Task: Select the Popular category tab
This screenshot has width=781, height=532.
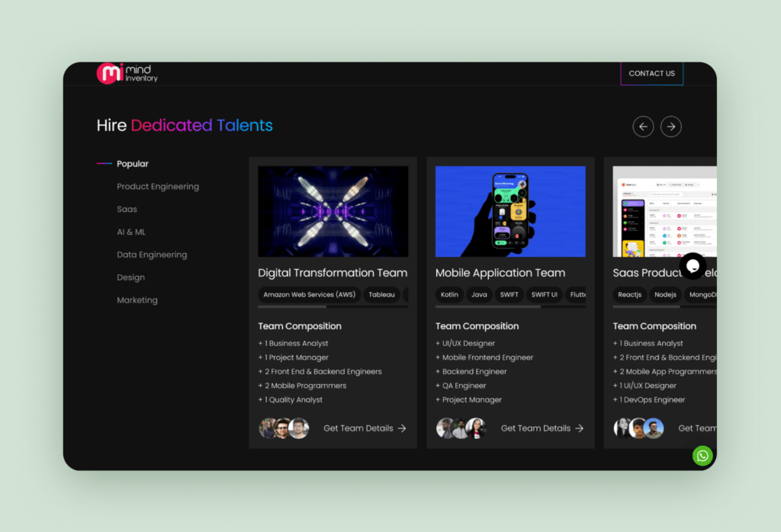Action: click(x=133, y=164)
